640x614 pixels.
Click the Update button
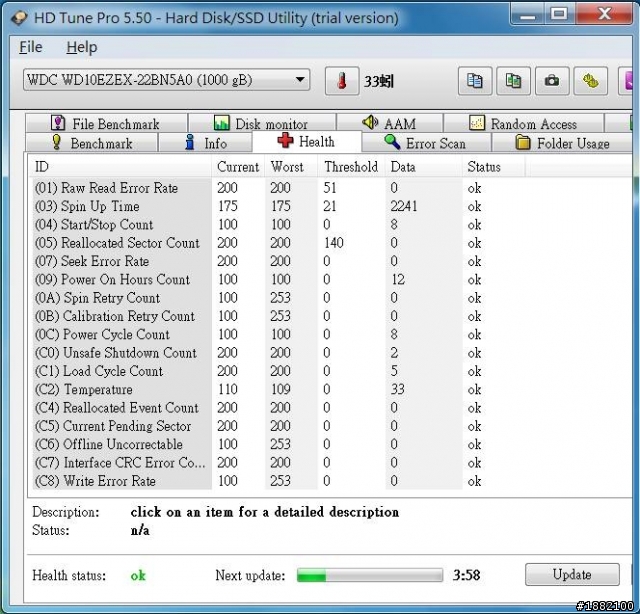[572, 574]
